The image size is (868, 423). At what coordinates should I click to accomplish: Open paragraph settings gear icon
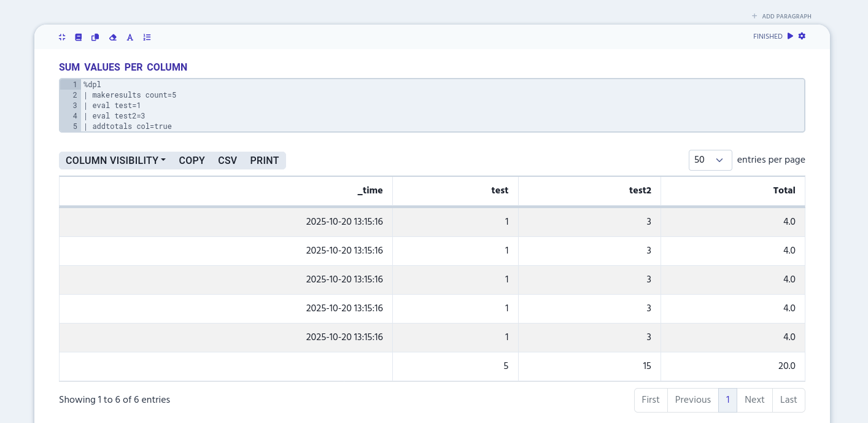(x=802, y=36)
